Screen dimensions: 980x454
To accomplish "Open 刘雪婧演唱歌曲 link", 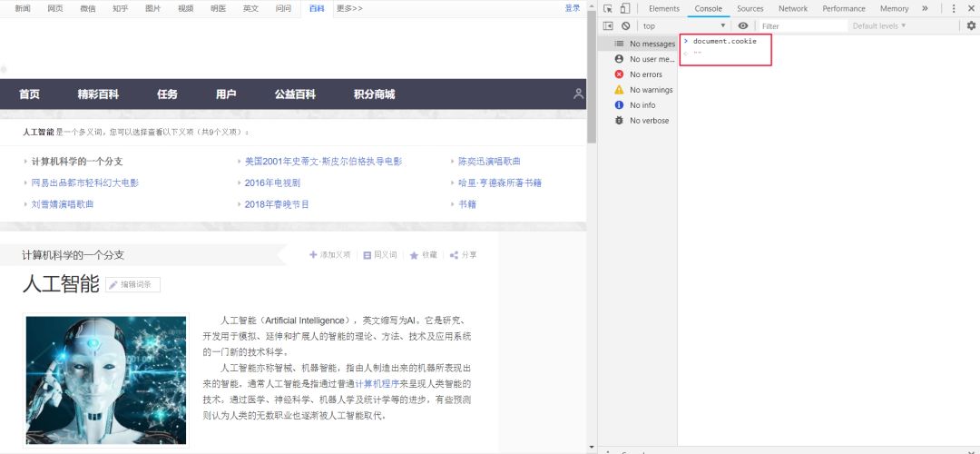I will click(63, 204).
